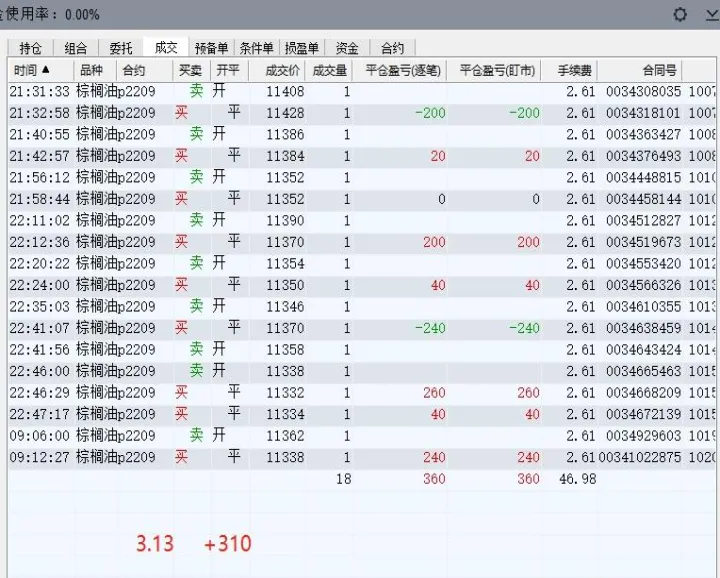Click contract number 0034318101
This screenshot has width=720, height=578.
coord(643,113)
